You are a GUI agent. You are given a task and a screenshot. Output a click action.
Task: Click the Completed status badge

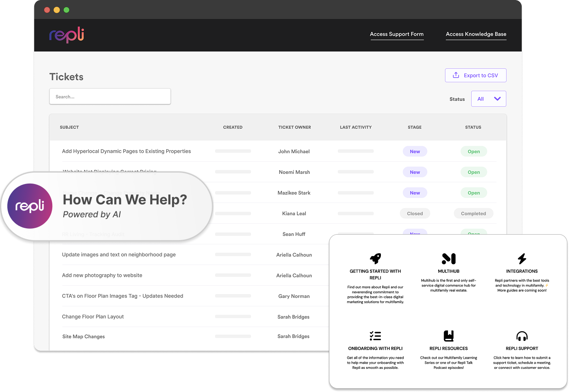(473, 214)
